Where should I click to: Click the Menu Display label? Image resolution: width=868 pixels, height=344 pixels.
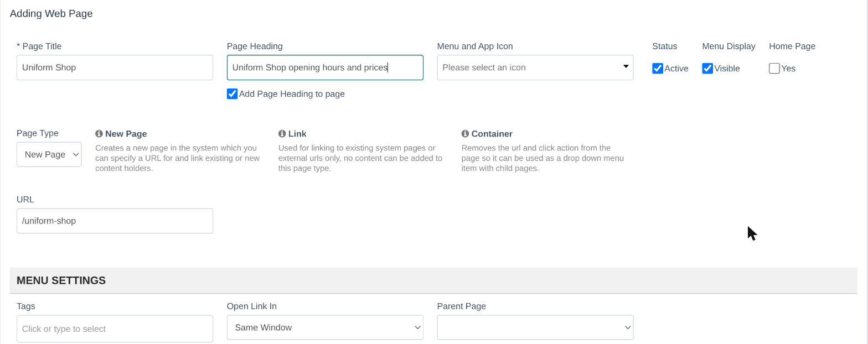[728, 46]
